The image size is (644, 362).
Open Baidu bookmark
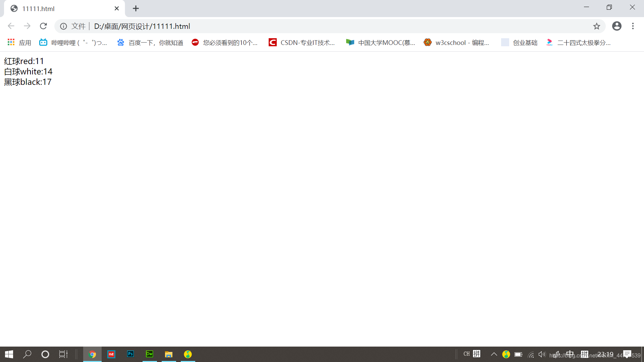(x=150, y=43)
